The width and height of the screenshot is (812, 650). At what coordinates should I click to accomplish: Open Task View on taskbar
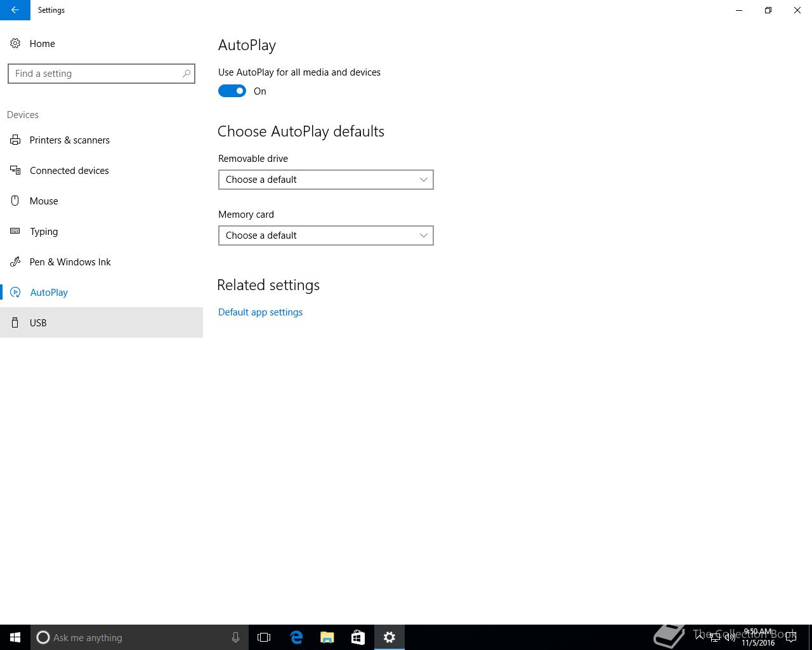point(264,637)
